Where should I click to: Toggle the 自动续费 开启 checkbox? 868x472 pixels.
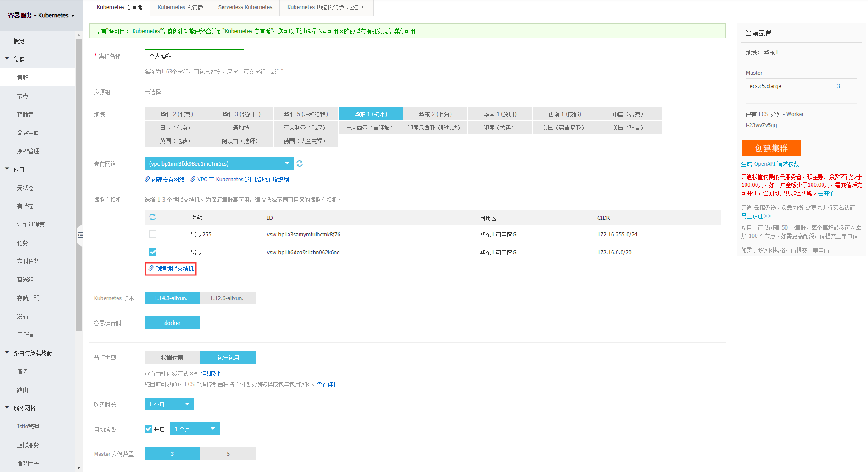[148, 429]
